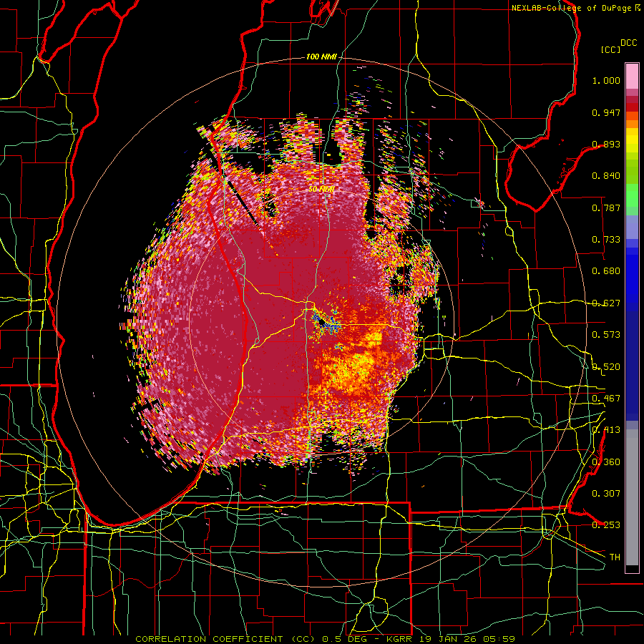Click the 1.000 value on the color scale
644x644 pixels.
pyautogui.click(x=606, y=80)
